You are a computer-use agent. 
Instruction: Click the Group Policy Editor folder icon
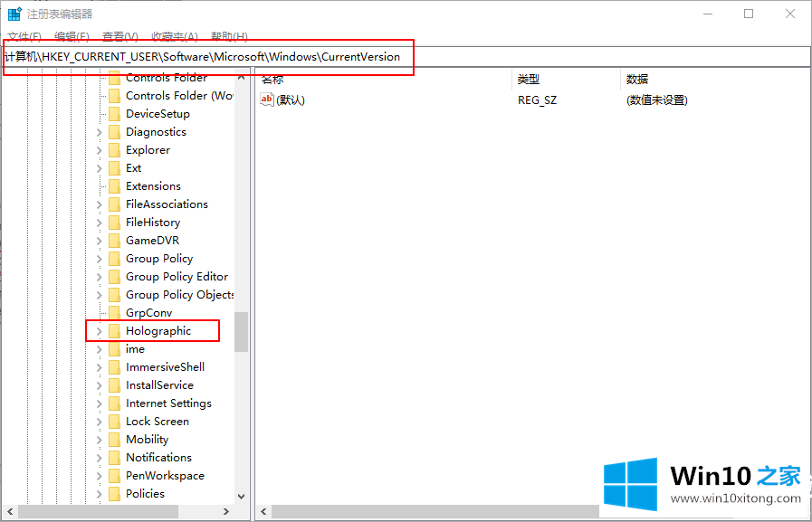coord(114,277)
